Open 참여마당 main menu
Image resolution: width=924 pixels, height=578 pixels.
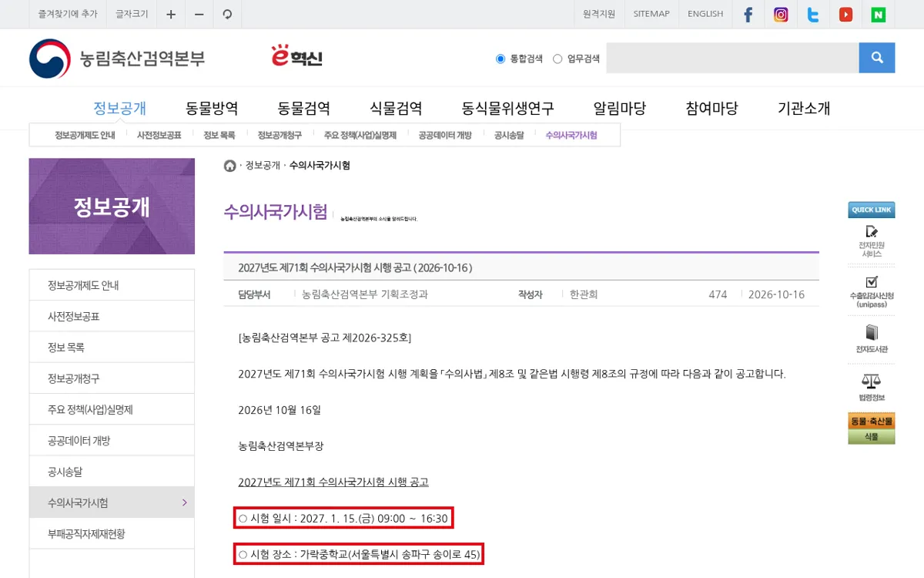click(712, 109)
